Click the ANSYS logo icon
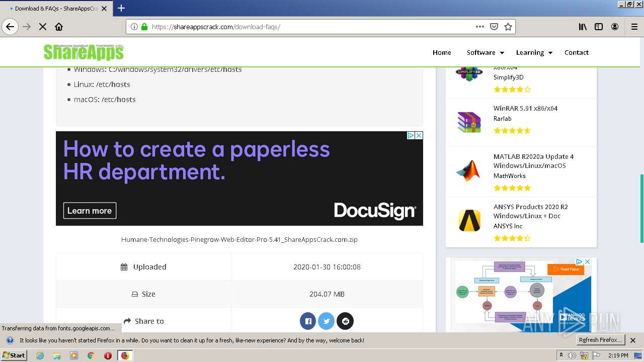The height and width of the screenshot is (362, 644). [469, 221]
